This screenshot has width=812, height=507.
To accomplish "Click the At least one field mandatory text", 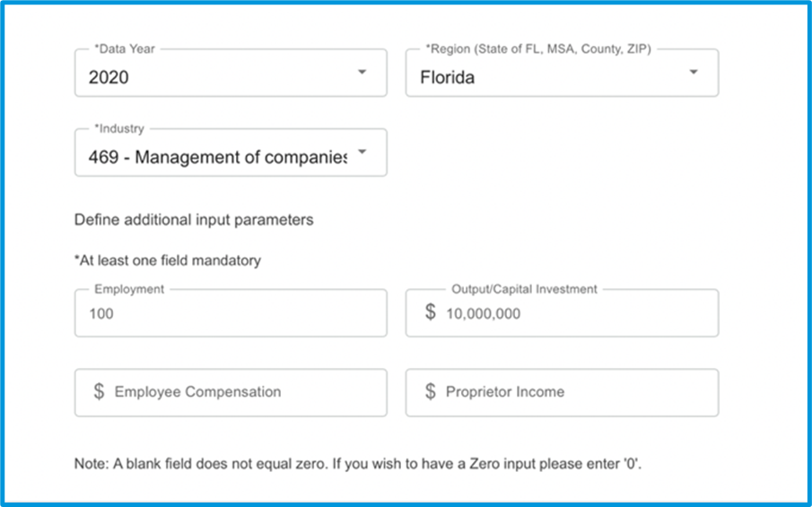I will (x=168, y=260).
